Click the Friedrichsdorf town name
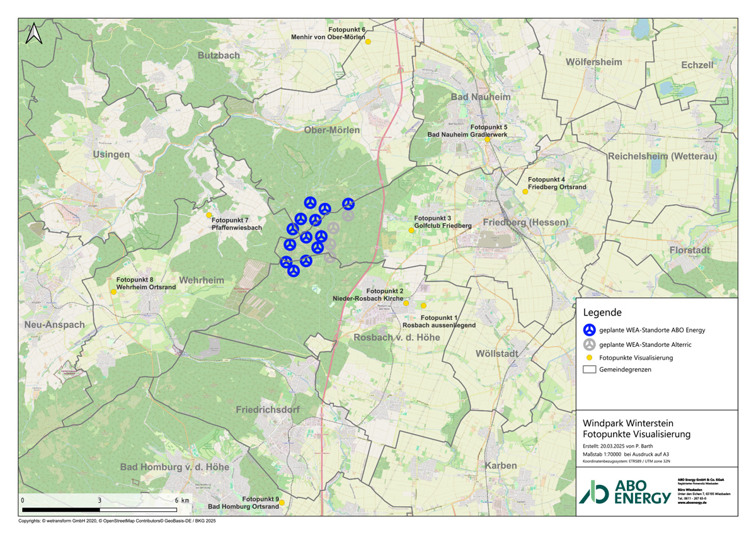756x534 pixels. point(268,410)
